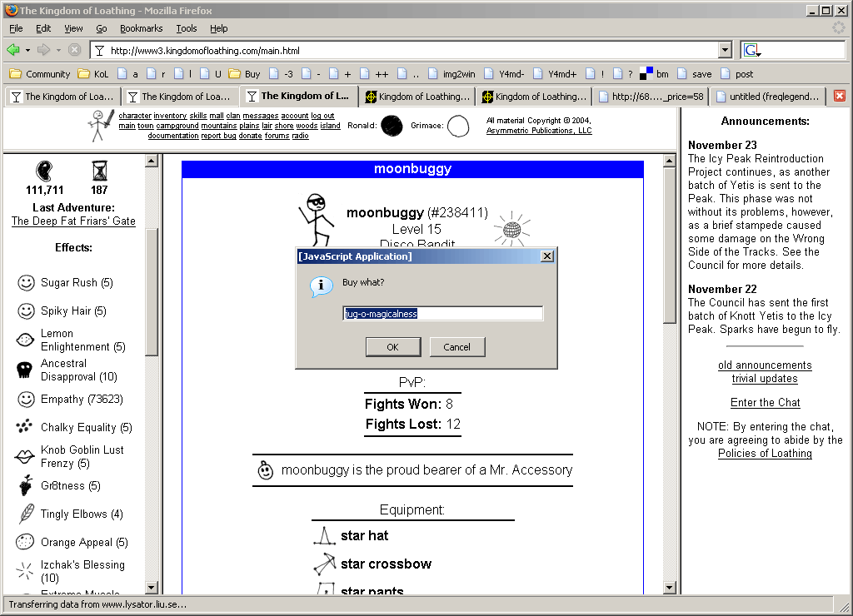Click the Y4md+ bookmark
Viewport: 853px width, 616px height.
(554, 74)
